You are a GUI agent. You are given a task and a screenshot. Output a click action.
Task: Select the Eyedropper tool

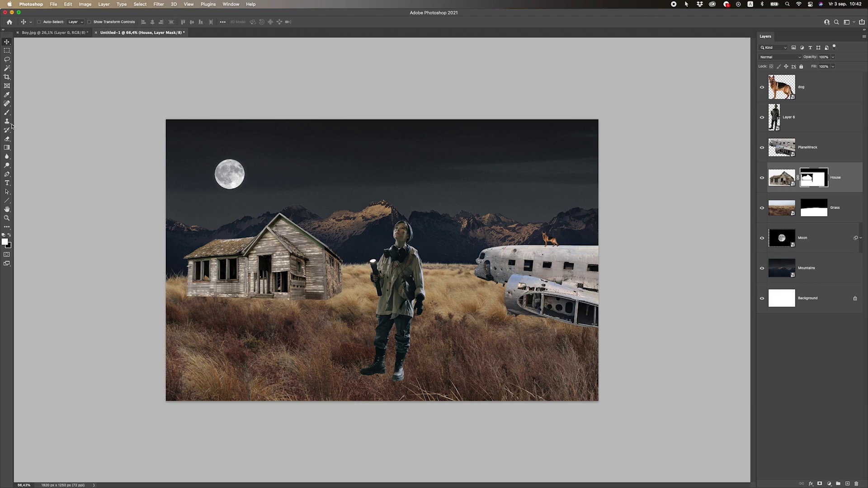[7, 94]
